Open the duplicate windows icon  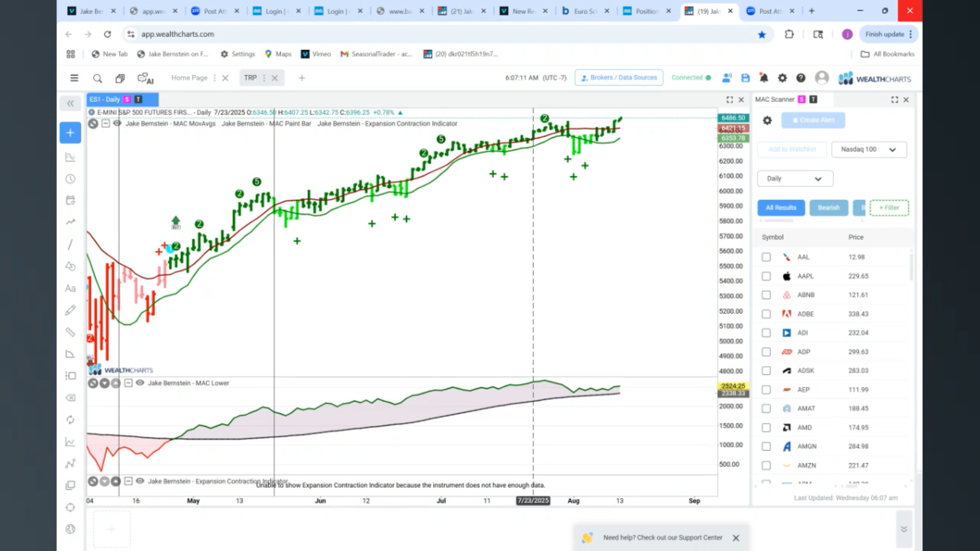point(120,78)
